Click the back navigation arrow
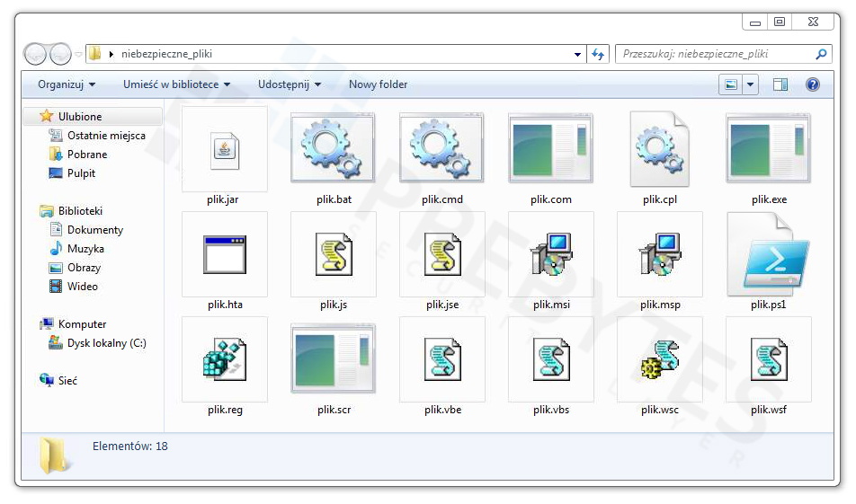This screenshot has width=856, height=504. click(x=35, y=54)
